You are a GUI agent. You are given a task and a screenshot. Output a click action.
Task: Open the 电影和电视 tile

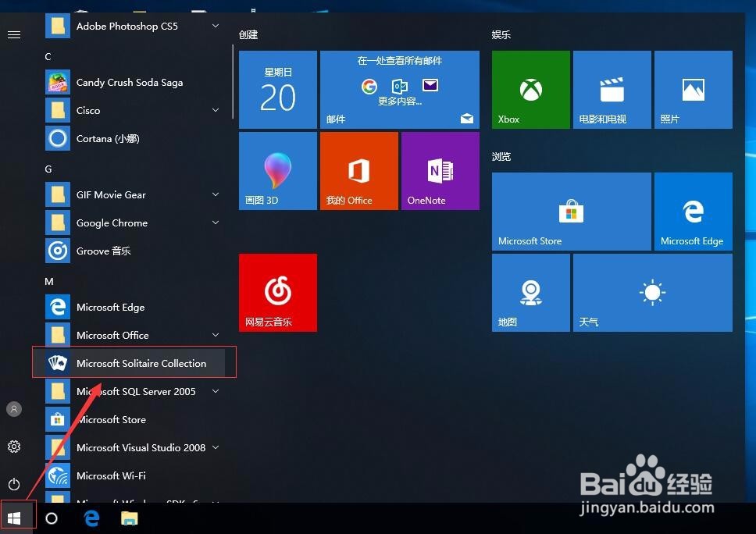coord(612,90)
